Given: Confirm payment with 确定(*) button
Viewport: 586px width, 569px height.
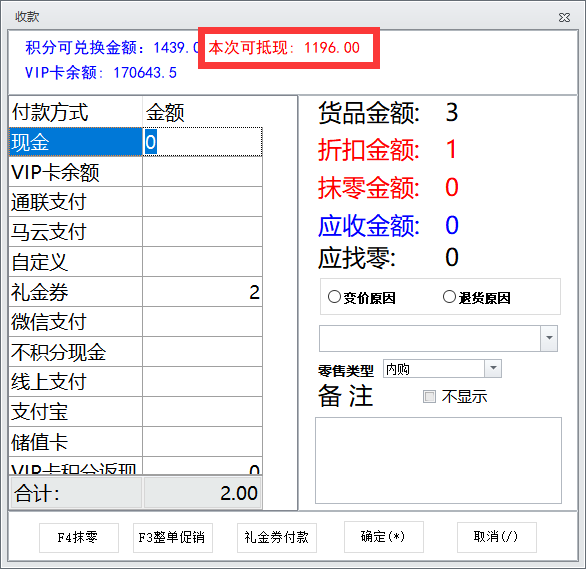Looking at the screenshot, I should pyautogui.click(x=383, y=537).
